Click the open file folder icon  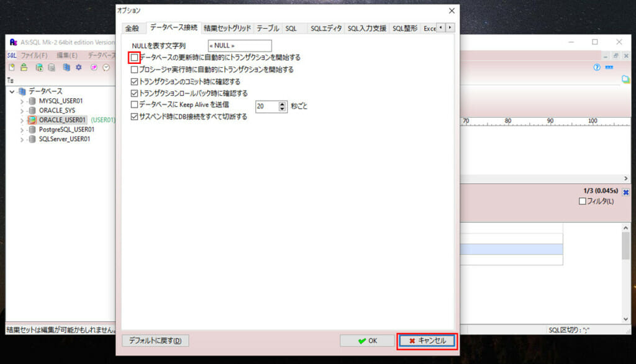click(24, 67)
